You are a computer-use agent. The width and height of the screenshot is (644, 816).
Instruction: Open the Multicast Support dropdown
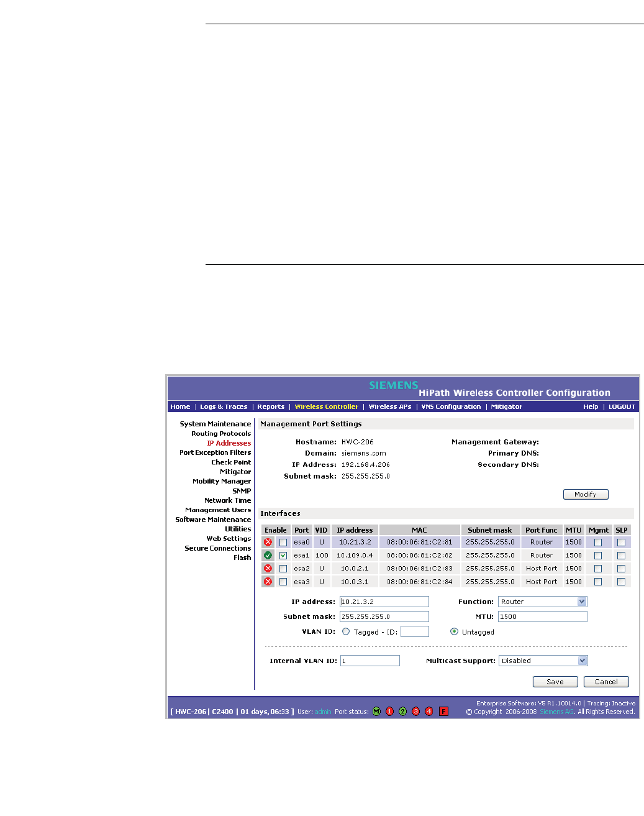[x=543, y=661]
